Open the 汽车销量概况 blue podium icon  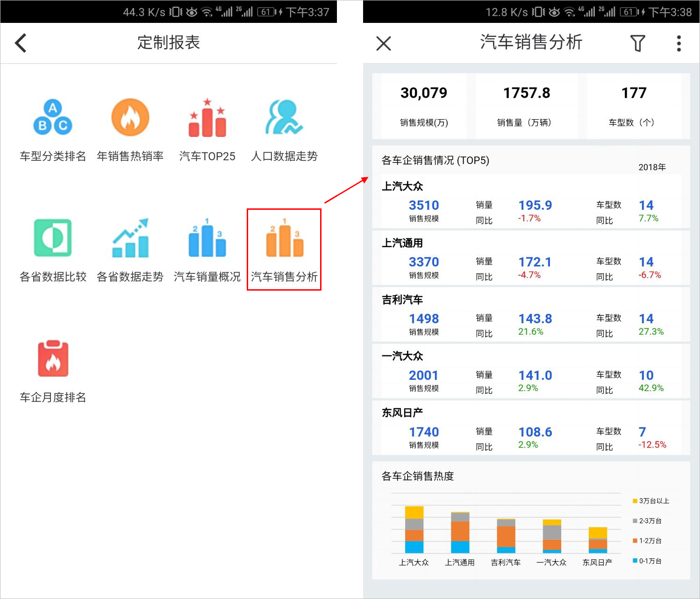coord(207,238)
